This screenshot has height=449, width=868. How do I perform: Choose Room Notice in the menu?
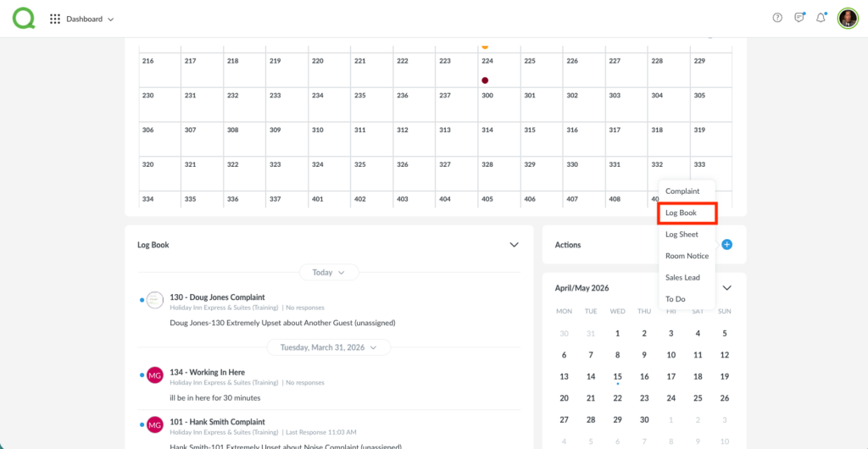point(687,256)
